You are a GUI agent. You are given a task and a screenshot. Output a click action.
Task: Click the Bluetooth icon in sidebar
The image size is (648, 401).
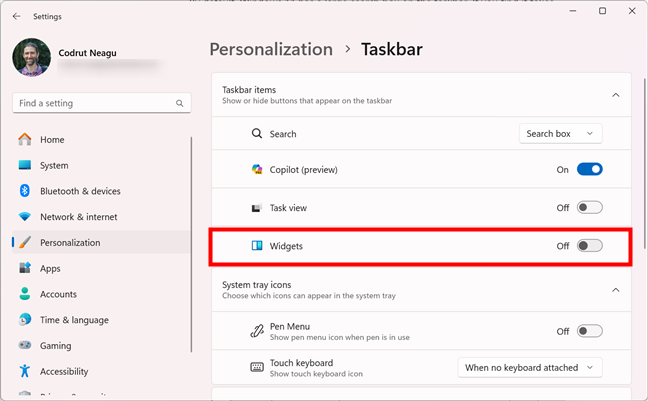(25, 191)
